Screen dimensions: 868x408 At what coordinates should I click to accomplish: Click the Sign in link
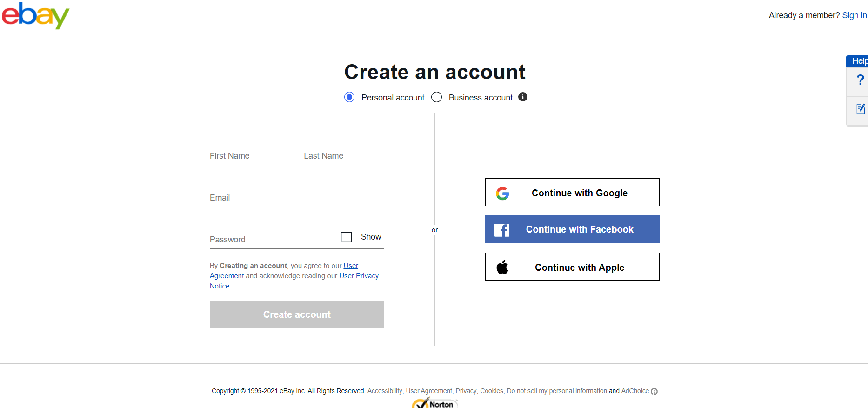click(x=854, y=15)
